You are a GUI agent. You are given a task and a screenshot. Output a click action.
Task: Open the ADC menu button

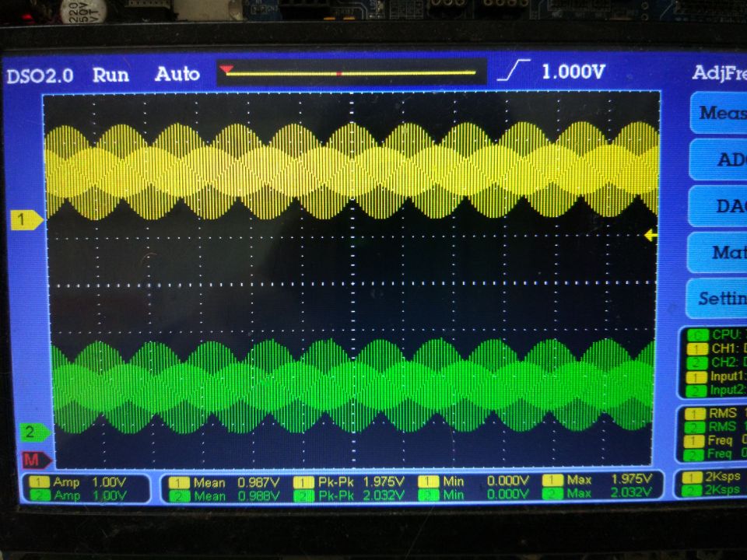point(718,159)
